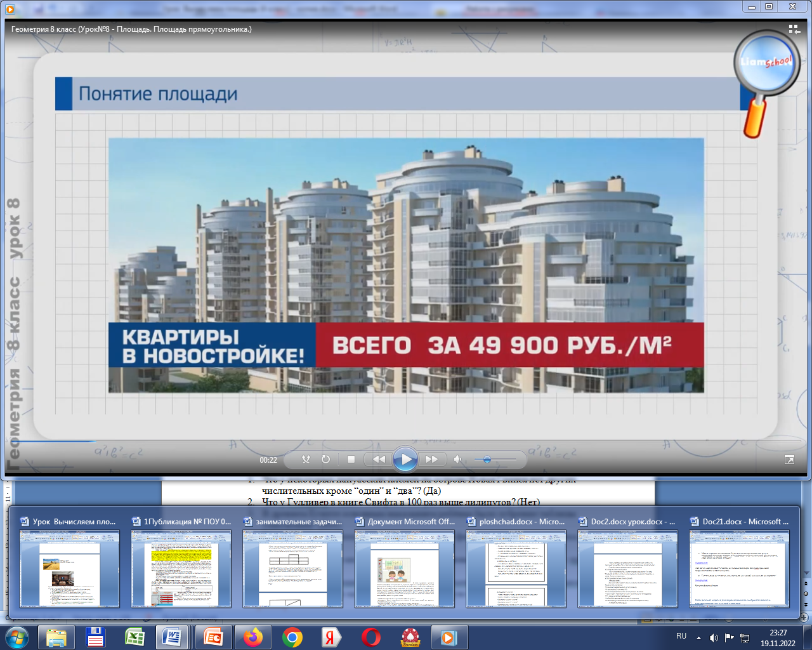Click the Windows Start button
This screenshot has height=650, width=812.
pos(17,637)
